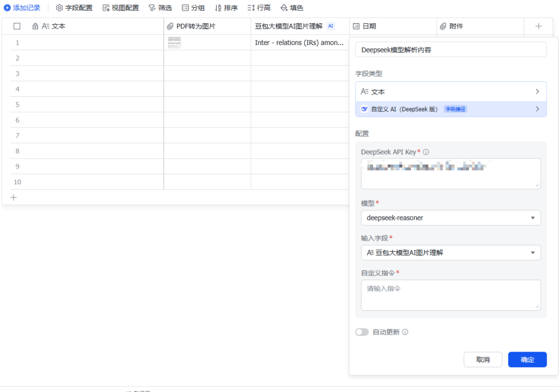
Task: Show info for DeepSeek API Key
Action: [x=425, y=152]
